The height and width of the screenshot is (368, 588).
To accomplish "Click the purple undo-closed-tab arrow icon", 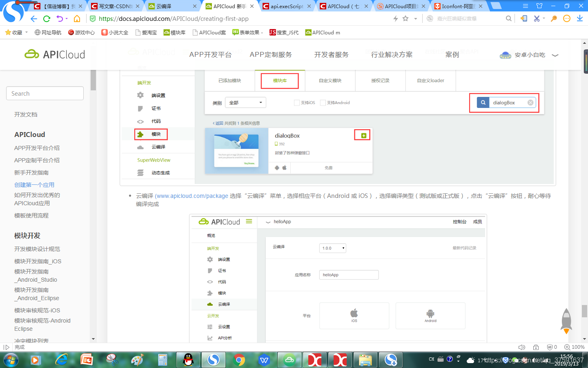I will pos(60,19).
